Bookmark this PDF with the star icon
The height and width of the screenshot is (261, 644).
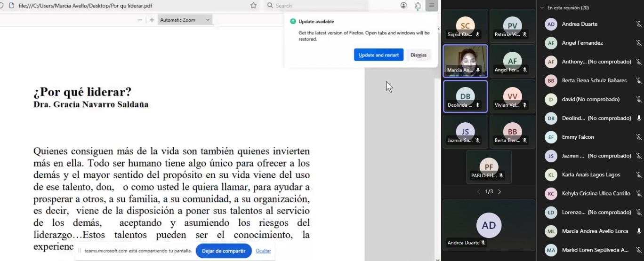(x=254, y=6)
